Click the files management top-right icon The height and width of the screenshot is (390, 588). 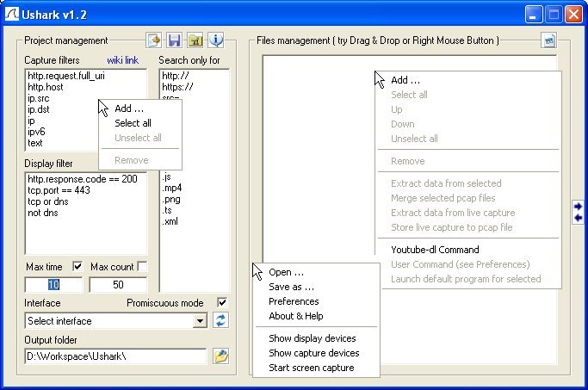[548, 40]
